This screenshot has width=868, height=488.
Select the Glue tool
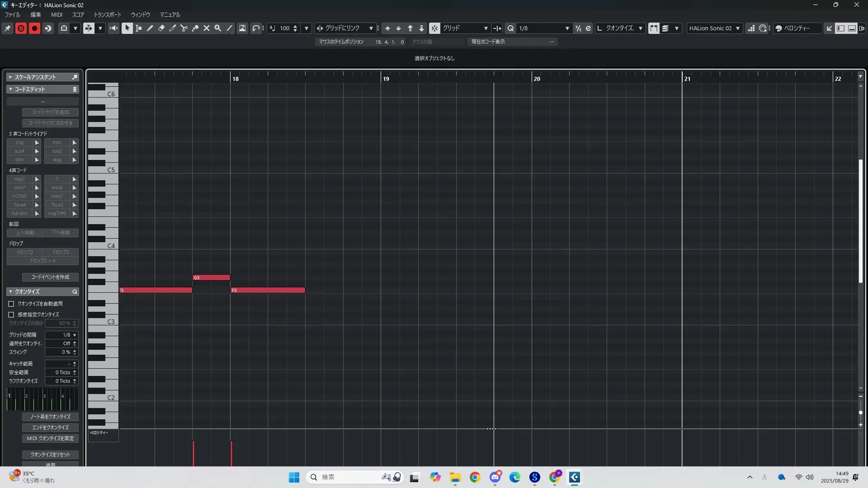tap(195, 28)
